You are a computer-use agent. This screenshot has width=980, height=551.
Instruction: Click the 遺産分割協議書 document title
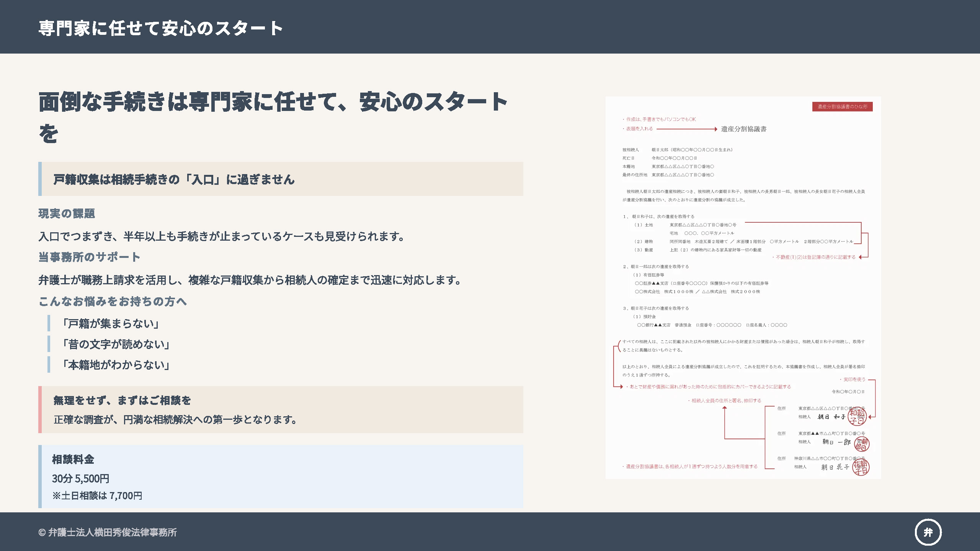point(743,129)
